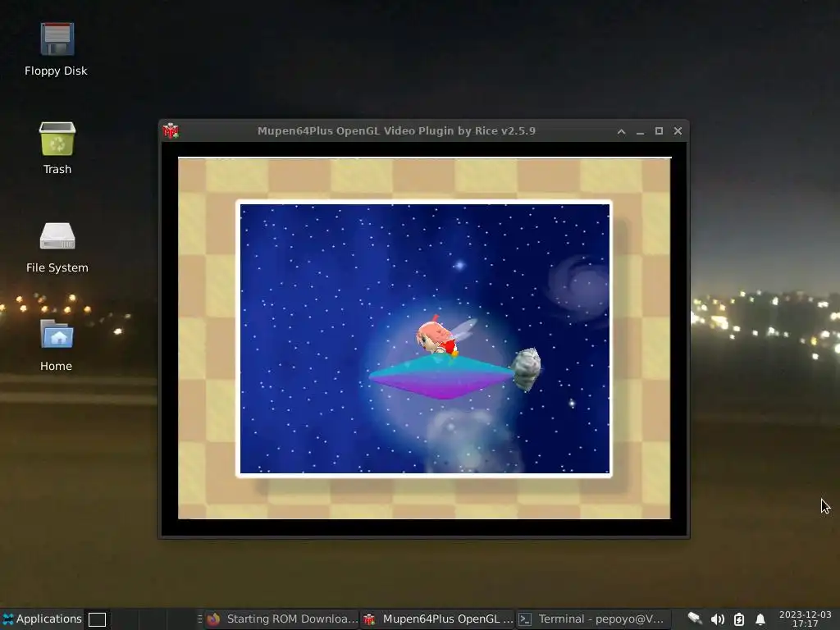Screen dimensions: 840x630
Task: Roll up Mupen64Plus window with the titlebar arrow
Action: (x=622, y=131)
